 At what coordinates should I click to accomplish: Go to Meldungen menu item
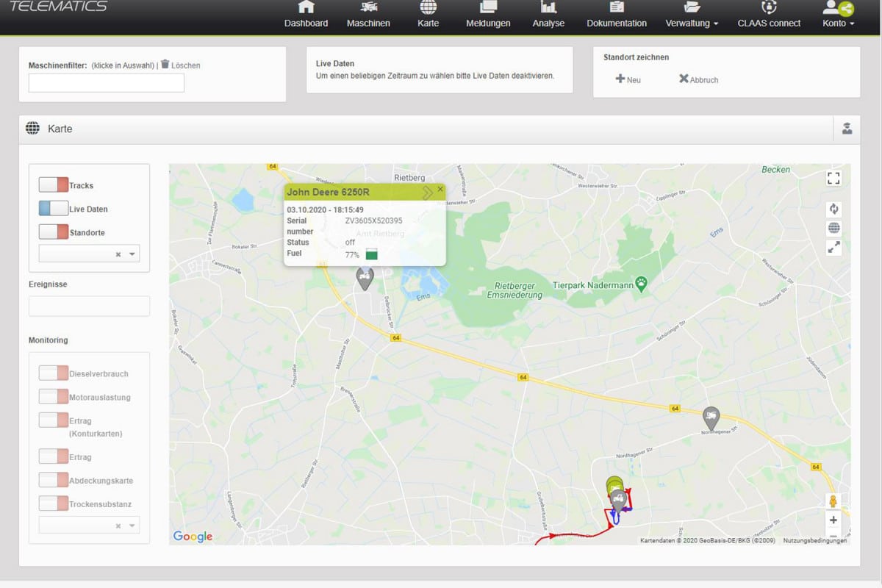(x=488, y=23)
